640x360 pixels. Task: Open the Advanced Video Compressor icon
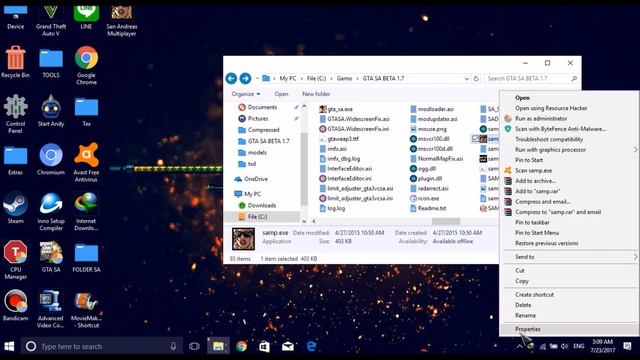pos(51,309)
